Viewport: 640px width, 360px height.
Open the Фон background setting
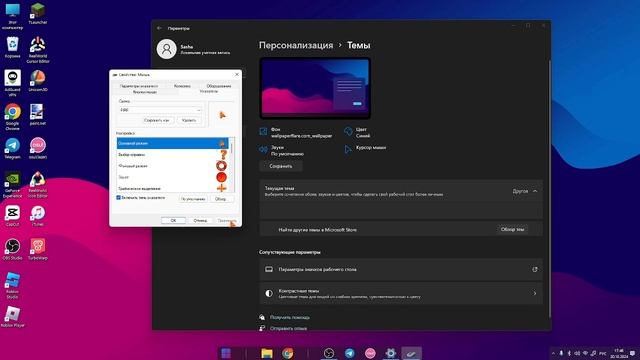(x=296, y=132)
